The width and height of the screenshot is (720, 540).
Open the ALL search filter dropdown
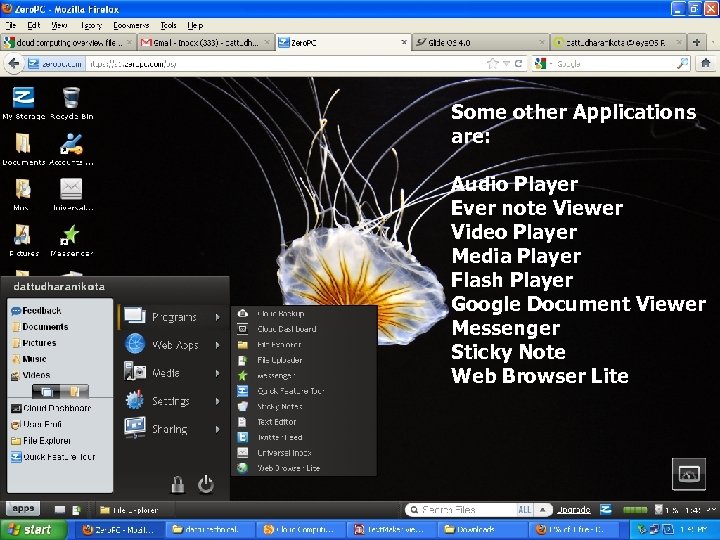525,510
